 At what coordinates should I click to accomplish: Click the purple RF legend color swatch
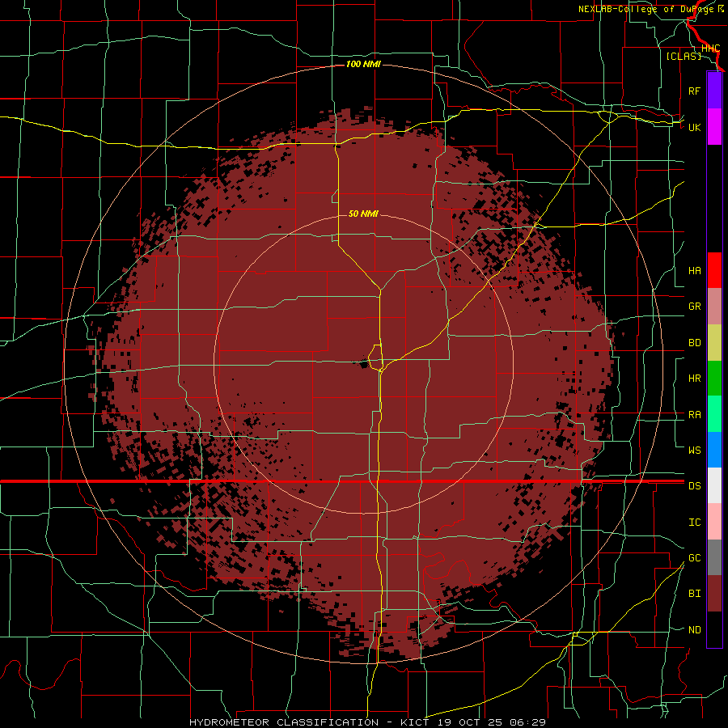point(714,91)
